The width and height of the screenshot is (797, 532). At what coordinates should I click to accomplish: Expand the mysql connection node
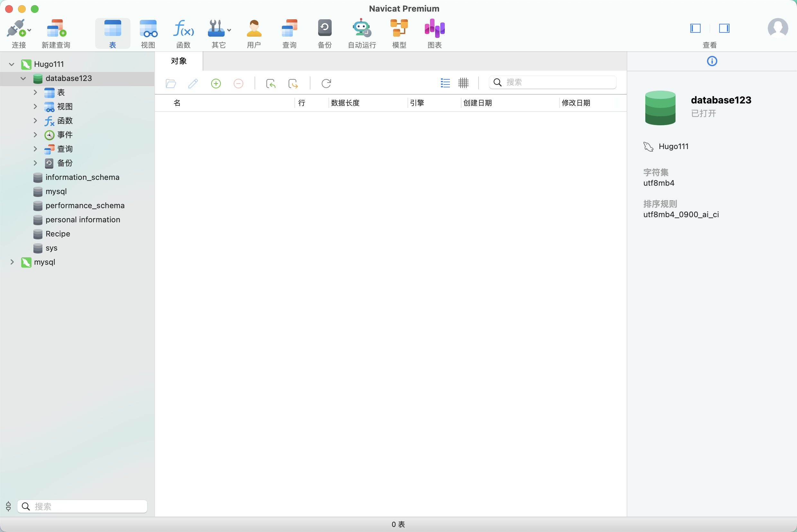coord(12,262)
